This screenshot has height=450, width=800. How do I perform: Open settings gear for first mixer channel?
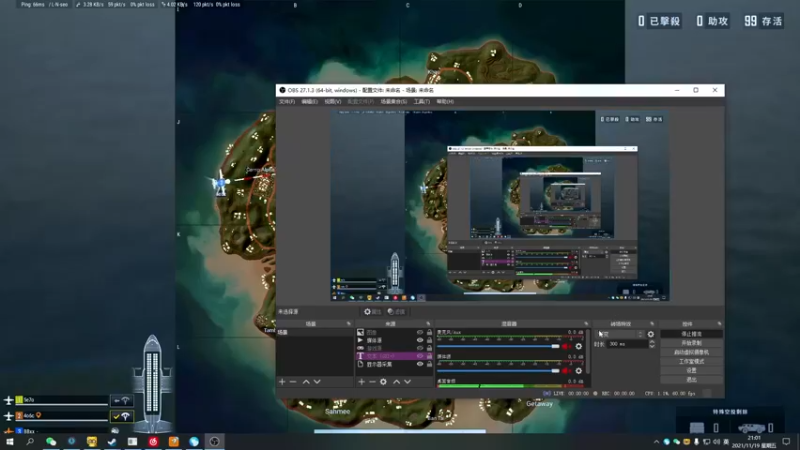[579, 346]
